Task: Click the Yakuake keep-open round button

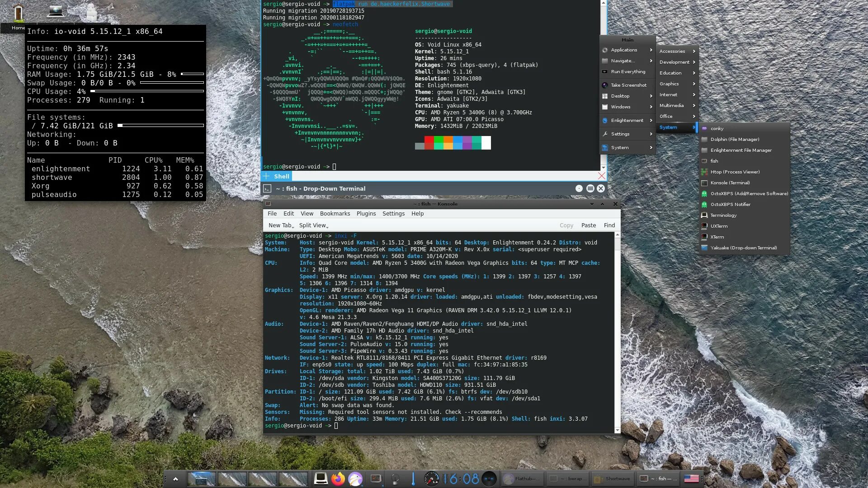Action: click(x=579, y=188)
